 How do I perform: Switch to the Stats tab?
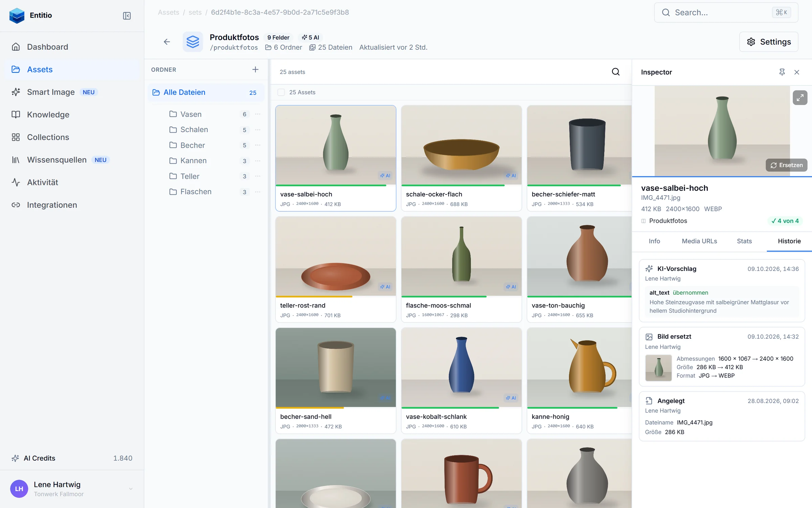tap(744, 241)
